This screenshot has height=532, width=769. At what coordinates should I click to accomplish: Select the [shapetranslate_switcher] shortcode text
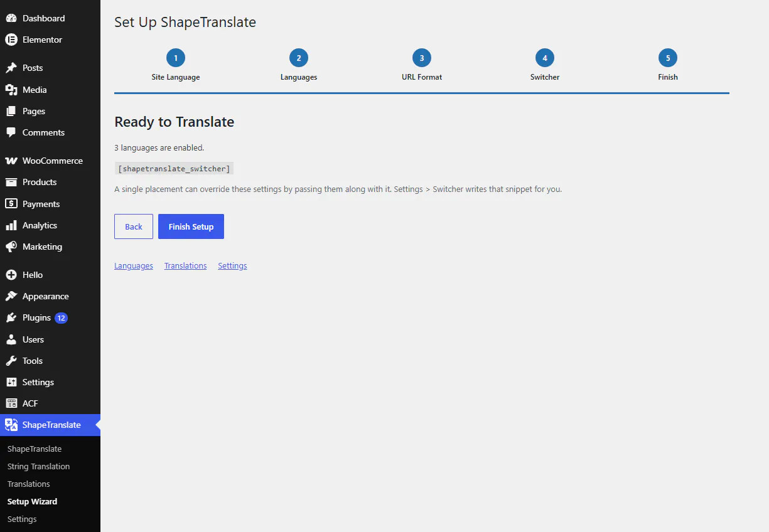tap(174, 169)
